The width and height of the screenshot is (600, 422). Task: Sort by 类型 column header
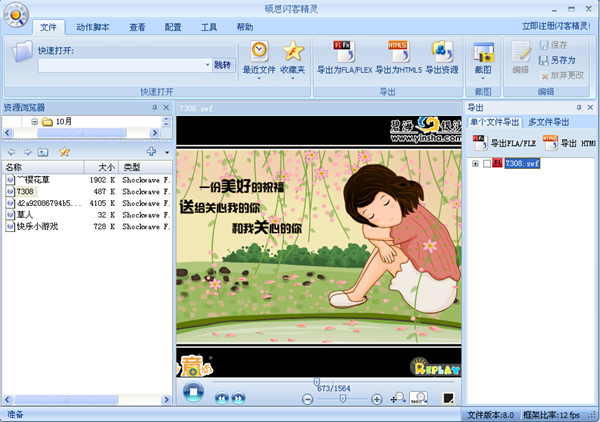pos(145,167)
